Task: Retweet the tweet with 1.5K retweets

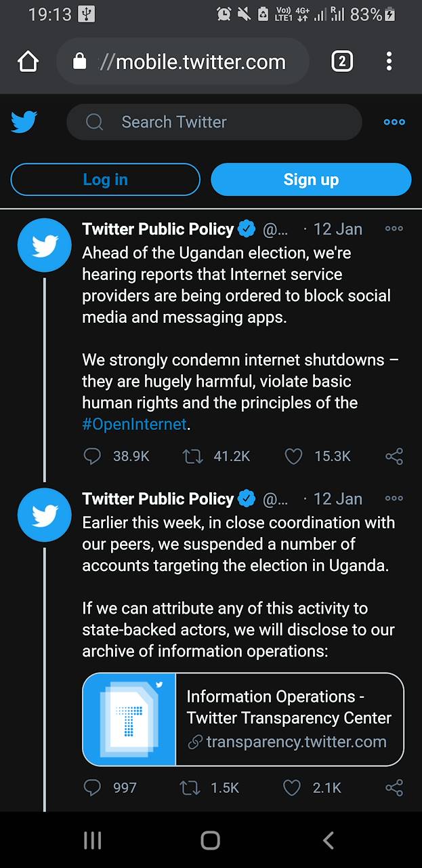Action: tap(190, 787)
